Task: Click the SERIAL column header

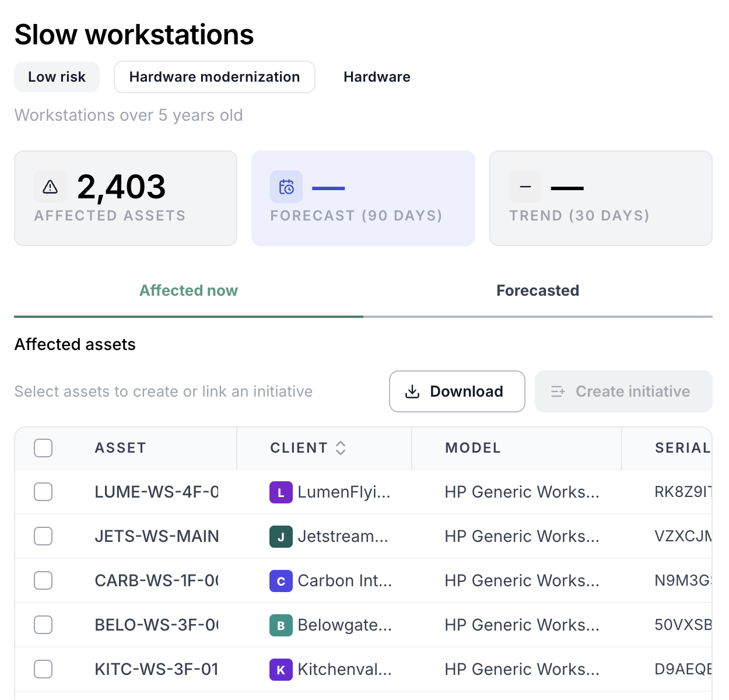Action: [682, 448]
